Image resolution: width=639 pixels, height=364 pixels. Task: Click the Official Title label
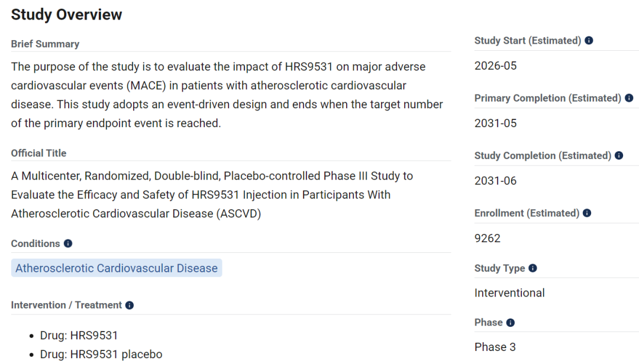click(x=38, y=153)
